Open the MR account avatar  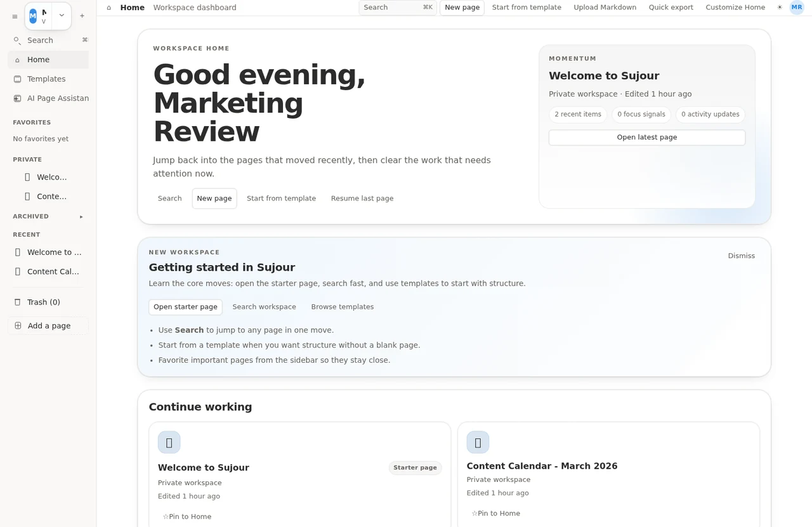click(796, 8)
